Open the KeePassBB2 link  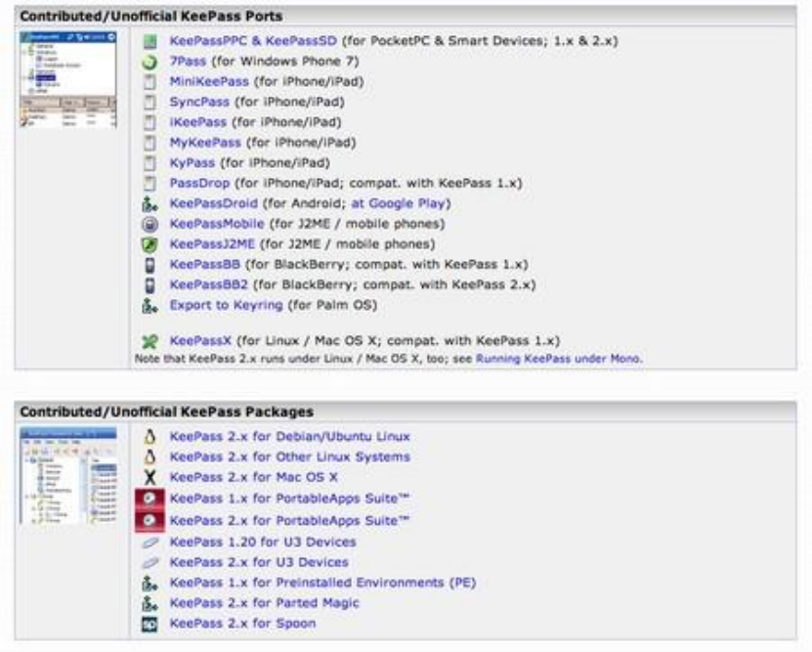209,284
